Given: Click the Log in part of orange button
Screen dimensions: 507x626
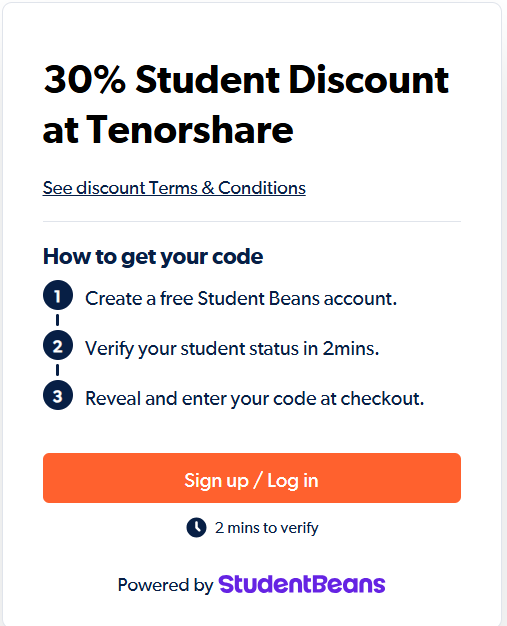Looking at the screenshot, I should coord(293,481).
